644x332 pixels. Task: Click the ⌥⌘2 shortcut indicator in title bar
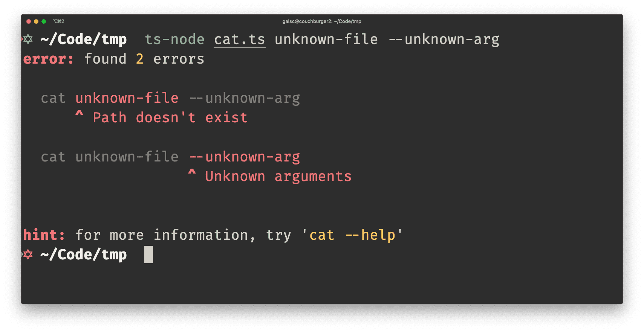(58, 21)
